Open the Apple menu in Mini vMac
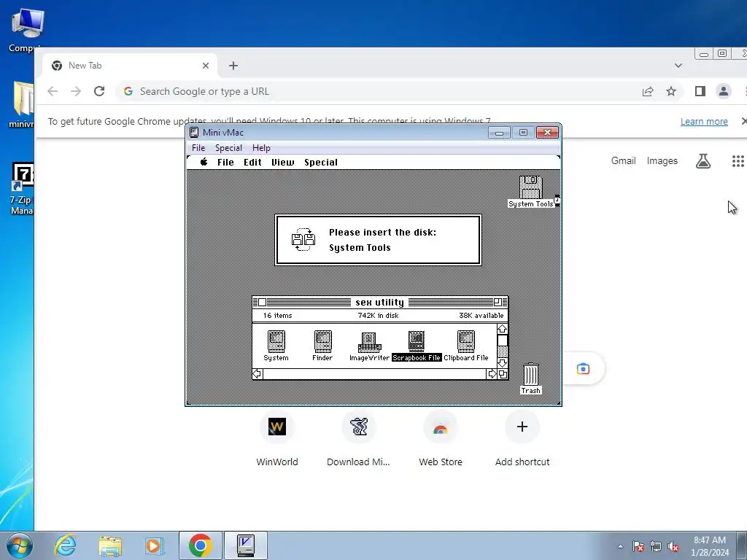This screenshot has width=747, height=560. click(204, 162)
